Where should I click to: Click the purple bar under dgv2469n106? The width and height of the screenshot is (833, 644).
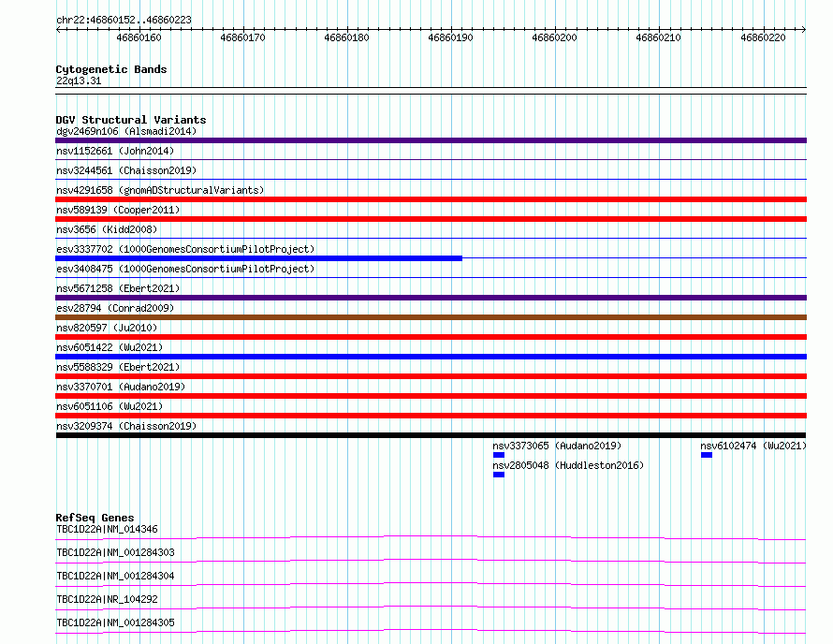(431, 140)
